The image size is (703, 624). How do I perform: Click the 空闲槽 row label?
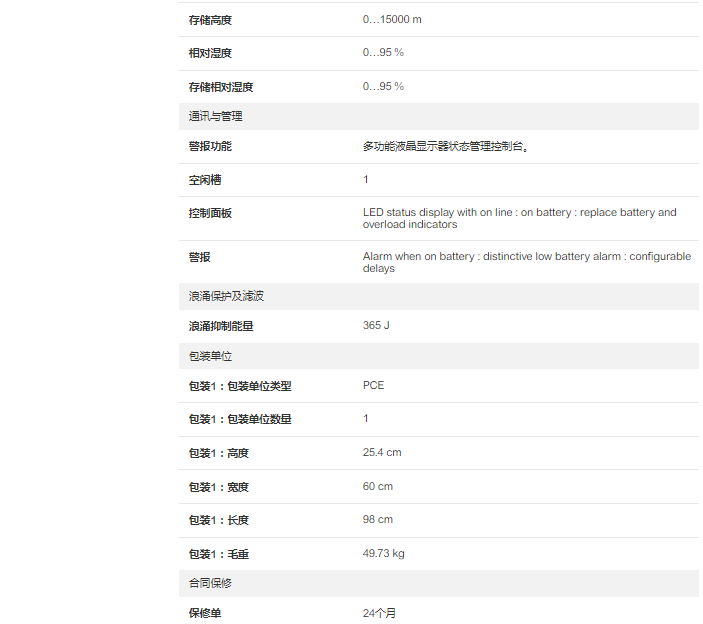[205, 180]
